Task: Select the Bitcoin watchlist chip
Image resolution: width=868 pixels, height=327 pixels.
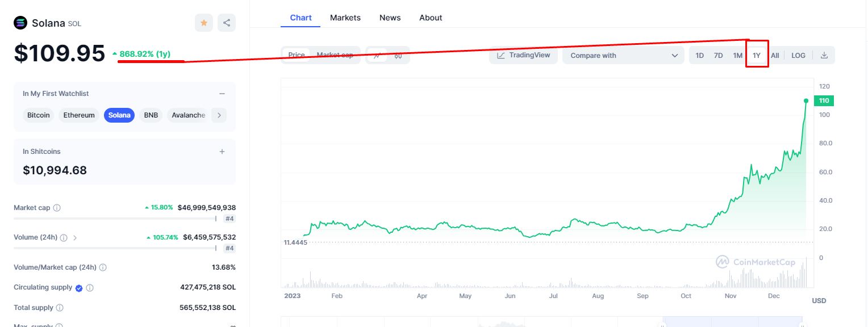Action: coord(39,115)
